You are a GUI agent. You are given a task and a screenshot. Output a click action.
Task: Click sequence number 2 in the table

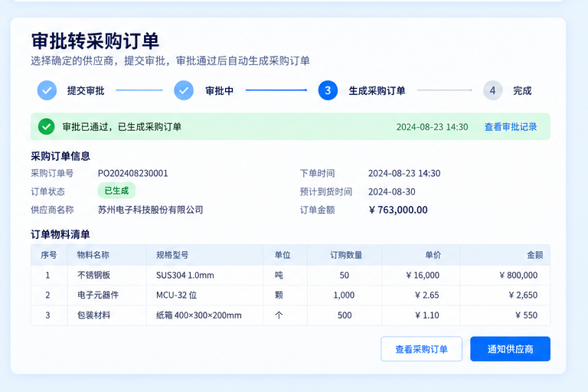47,296
